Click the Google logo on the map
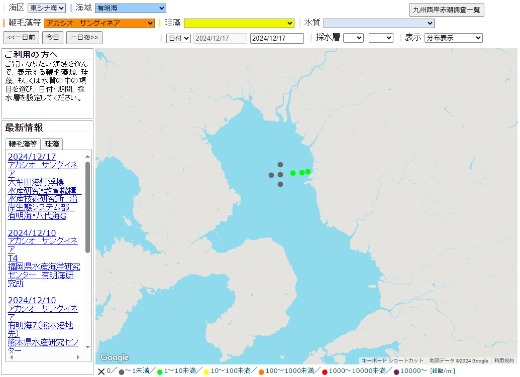This screenshot has width=520, height=377. coord(114,357)
